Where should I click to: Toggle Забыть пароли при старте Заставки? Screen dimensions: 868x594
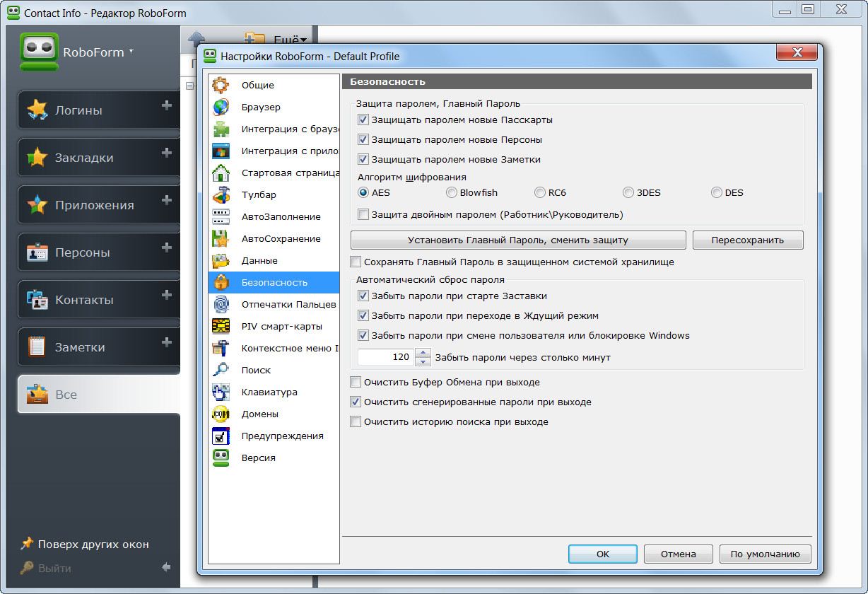click(363, 296)
